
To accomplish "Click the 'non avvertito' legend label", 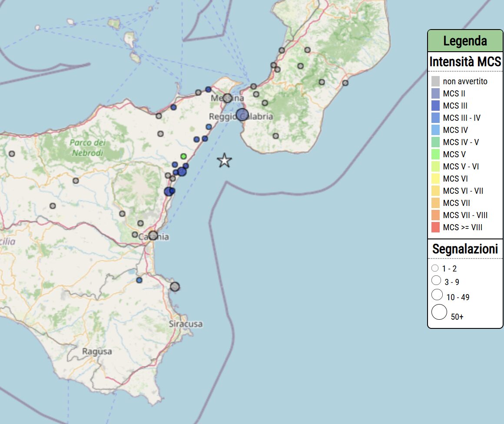I will 465,81.
